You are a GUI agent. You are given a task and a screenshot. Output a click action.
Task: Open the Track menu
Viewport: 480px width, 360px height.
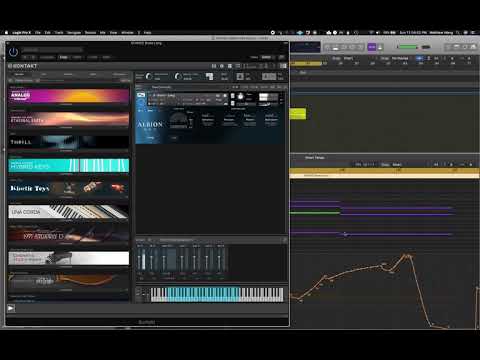click(59, 32)
